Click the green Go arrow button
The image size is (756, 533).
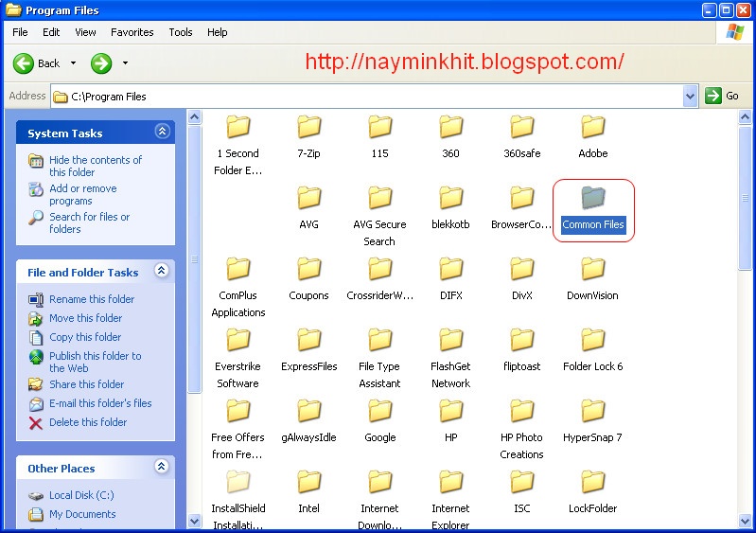713,96
